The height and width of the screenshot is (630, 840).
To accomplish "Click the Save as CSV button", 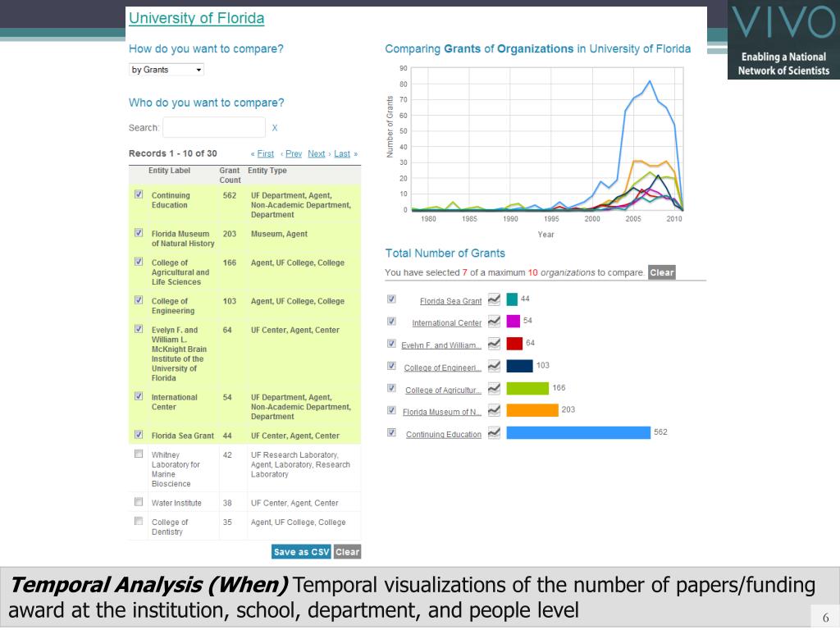I will [x=301, y=552].
